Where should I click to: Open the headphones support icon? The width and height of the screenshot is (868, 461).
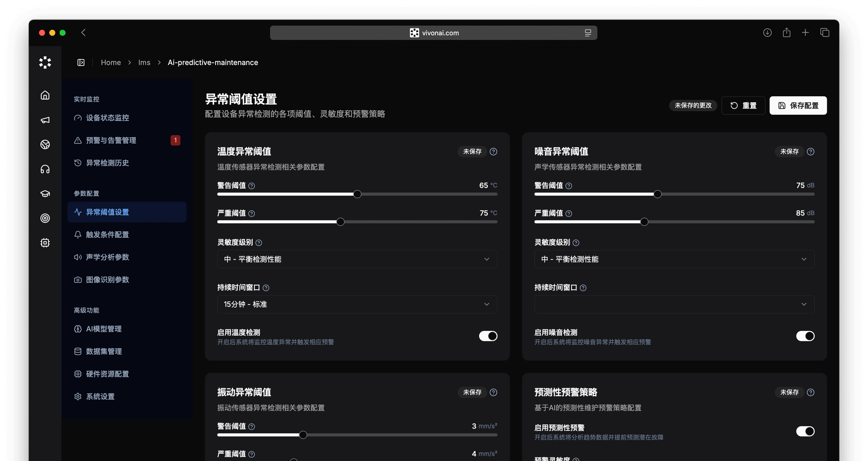click(45, 169)
